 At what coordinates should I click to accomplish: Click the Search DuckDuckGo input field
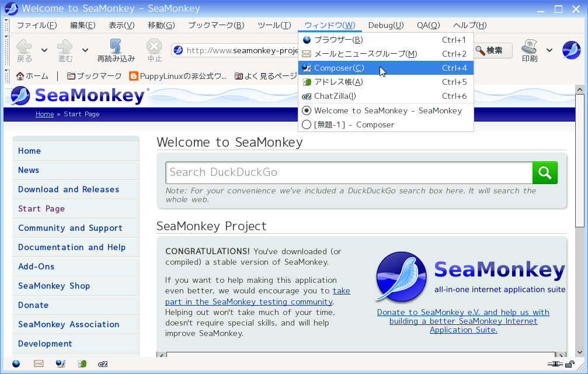tap(349, 172)
